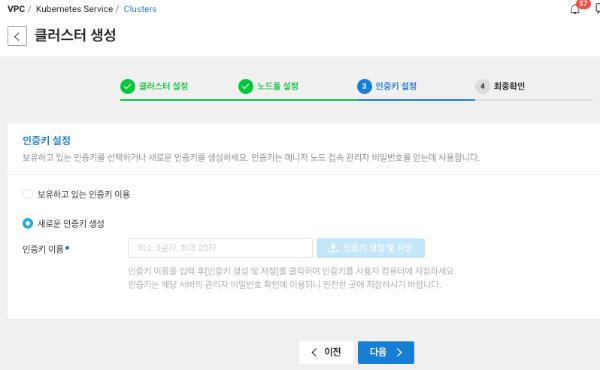Open the notifications bell icon
This screenshot has height=370, width=600.
[574, 9]
